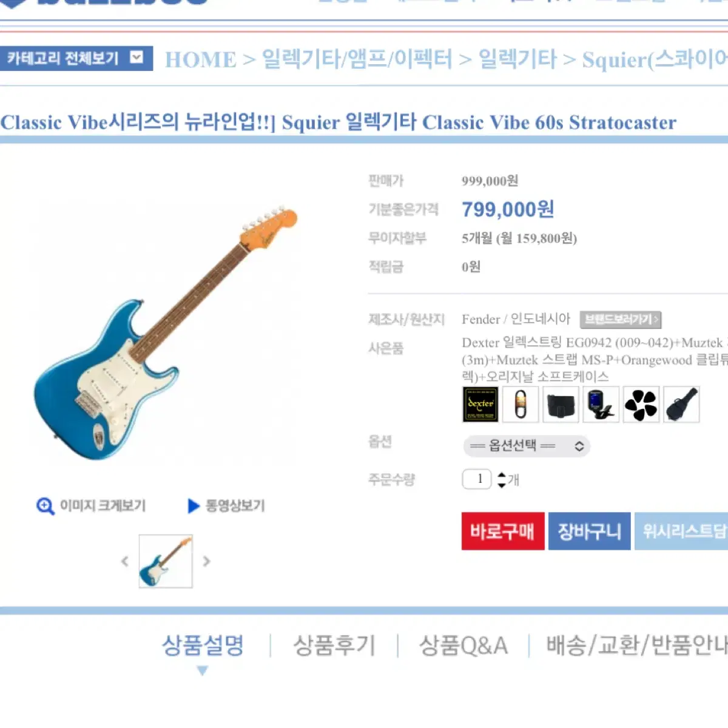Screen dimensions: 728x728
Task: Open the 옵션선택 dropdown
Action: (527, 446)
